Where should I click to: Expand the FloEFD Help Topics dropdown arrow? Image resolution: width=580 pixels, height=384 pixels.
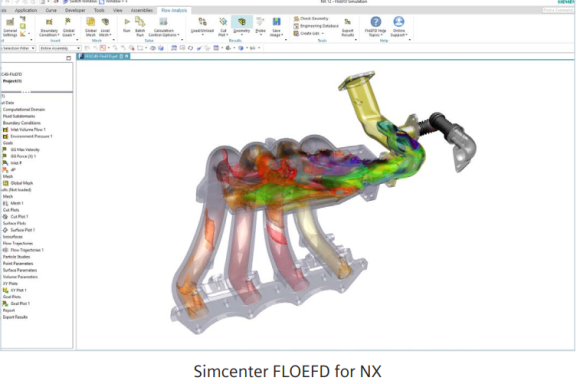(381, 35)
